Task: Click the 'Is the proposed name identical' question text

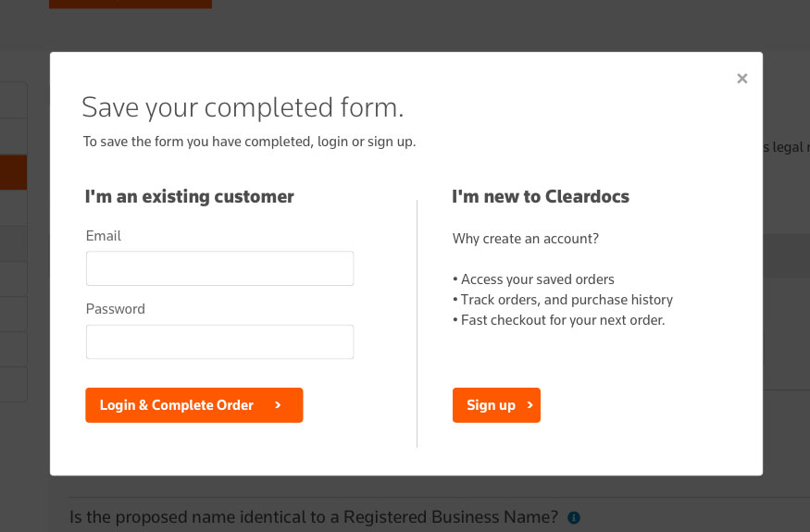Action: (x=314, y=517)
